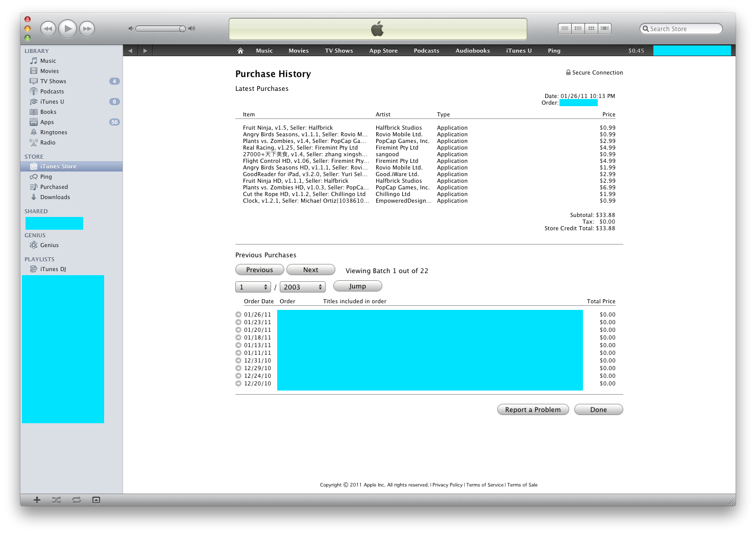This screenshot has width=756, height=534.
Task: Click the $0.45 account balance
Action: point(636,51)
